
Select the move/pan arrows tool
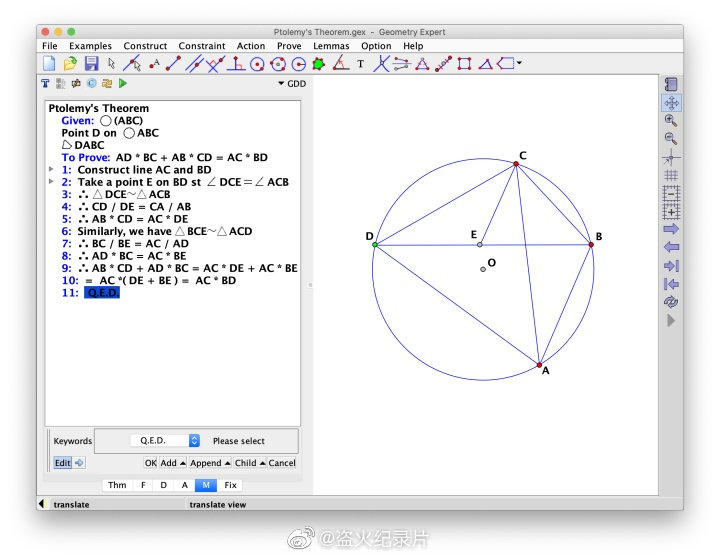coord(671,103)
